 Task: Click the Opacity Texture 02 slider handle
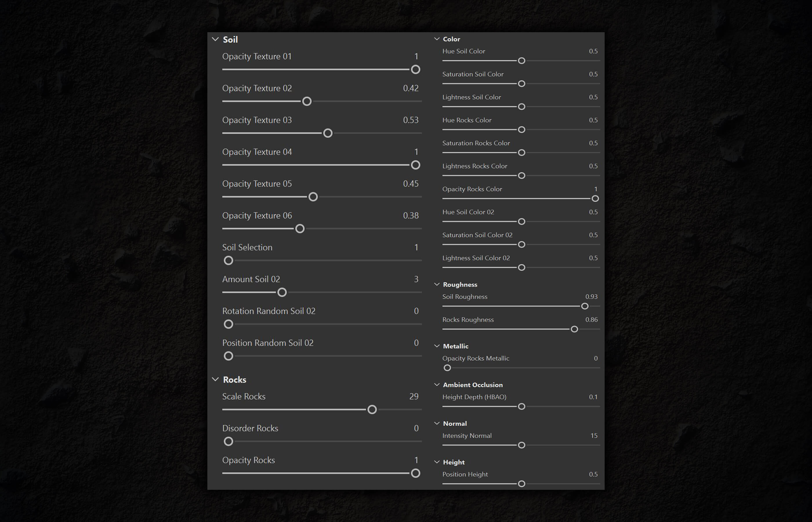(x=307, y=101)
